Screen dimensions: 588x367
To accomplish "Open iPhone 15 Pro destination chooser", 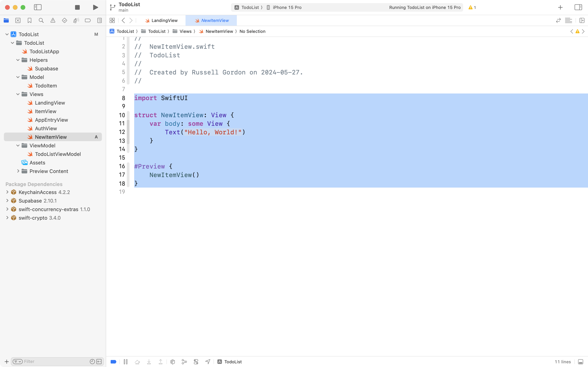I will click(286, 7).
